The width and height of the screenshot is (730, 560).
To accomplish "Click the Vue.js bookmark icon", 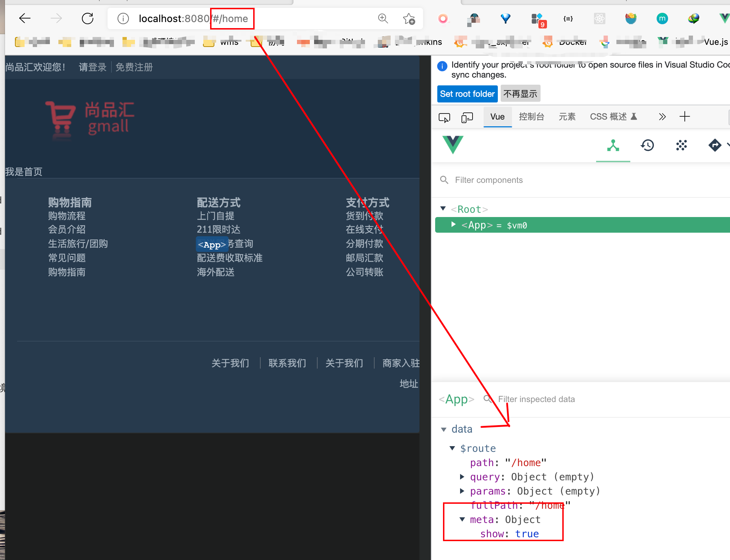I will [663, 42].
